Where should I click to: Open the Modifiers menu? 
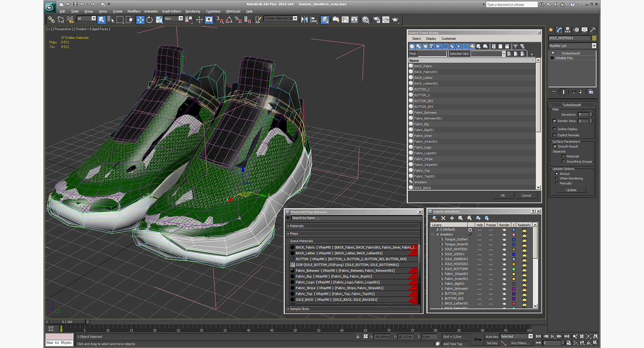pos(134,11)
